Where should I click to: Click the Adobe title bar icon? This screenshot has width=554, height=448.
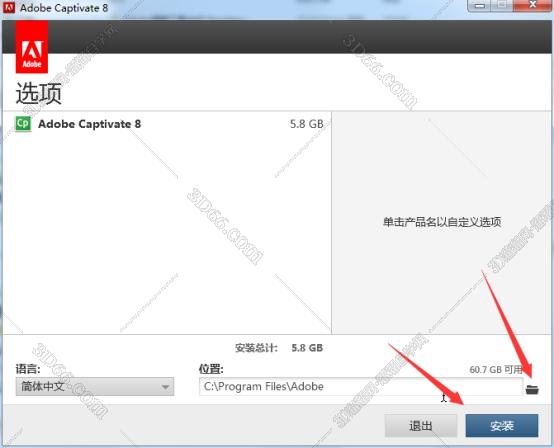[x=8, y=8]
